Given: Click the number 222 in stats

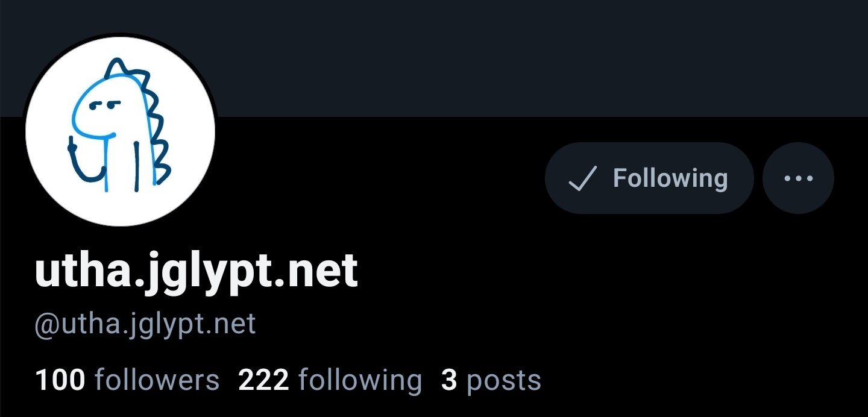Looking at the screenshot, I should [263, 380].
